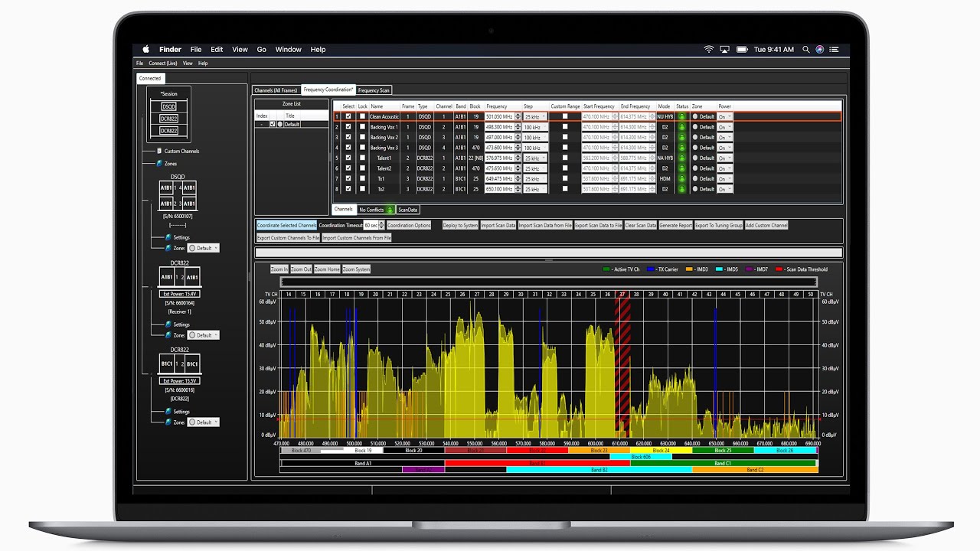This screenshot has height=551, width=980.
Task: Select the DSQD block in Session diagram
Action: pyautogui.click(x=168, y=107)
